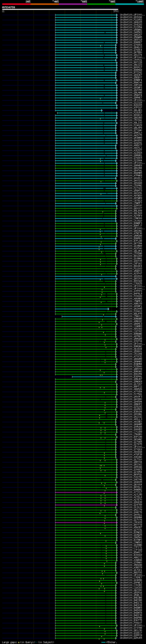Click the purple ~60% identity legend bar

click(73, 4)
